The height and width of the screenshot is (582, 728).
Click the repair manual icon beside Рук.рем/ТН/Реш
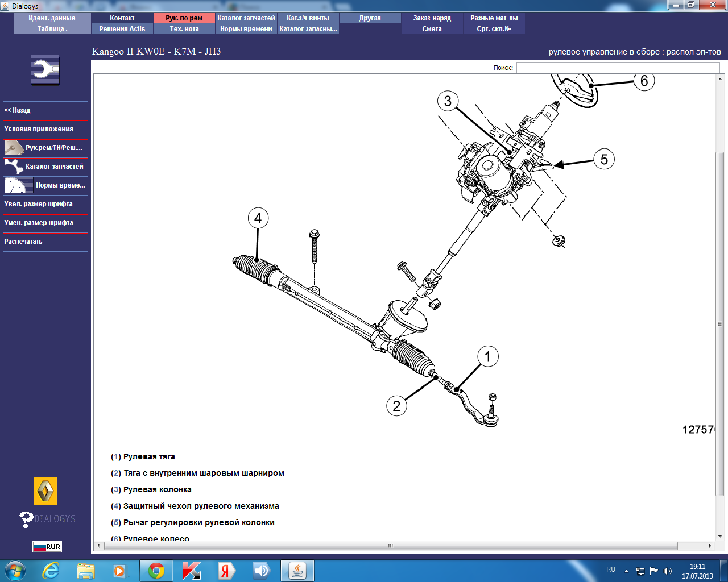14,148
